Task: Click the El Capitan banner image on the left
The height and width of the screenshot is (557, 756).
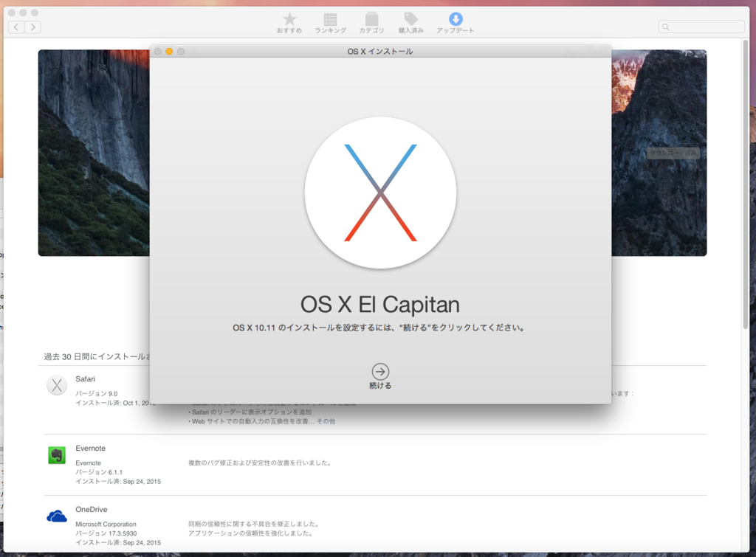Action: pyautogui.click(x=94, y=153)
